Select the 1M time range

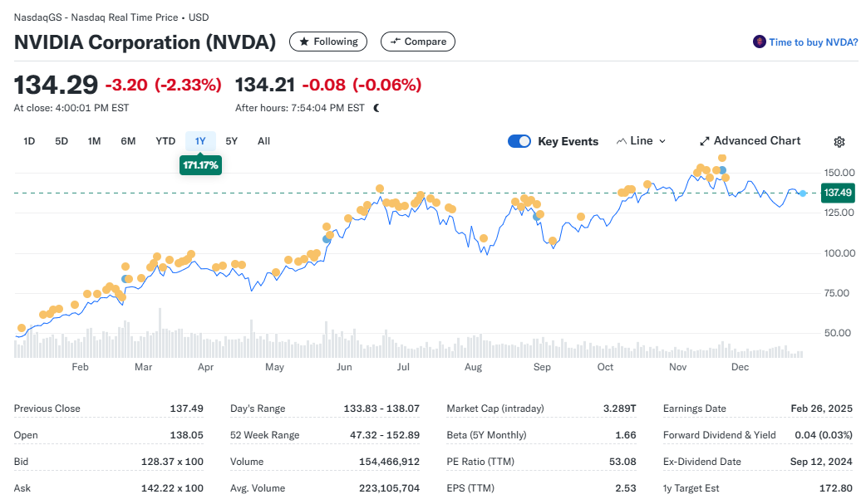pyautogui.click(x=95, y=141)
